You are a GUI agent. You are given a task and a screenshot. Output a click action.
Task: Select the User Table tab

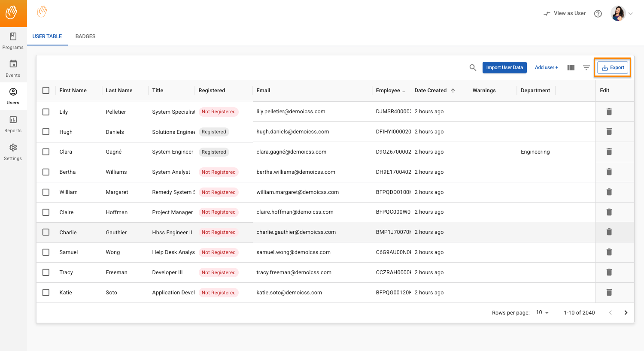point(47,36)
